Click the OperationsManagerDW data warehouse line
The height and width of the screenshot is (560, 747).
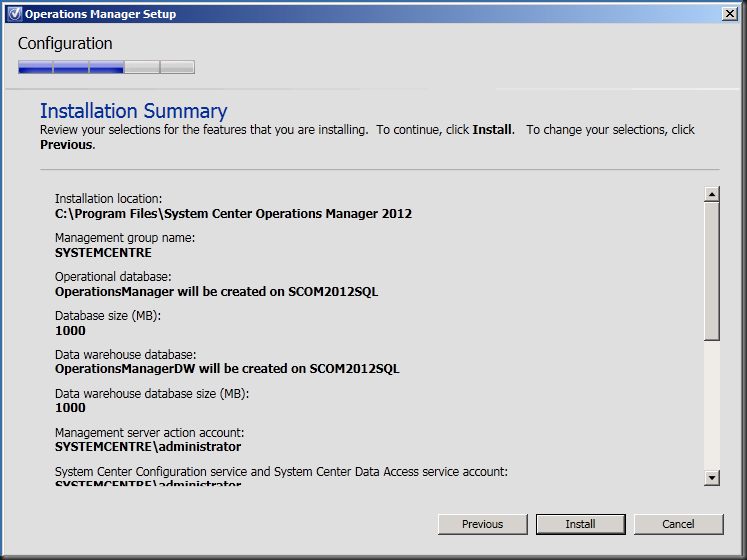(227, 368)
